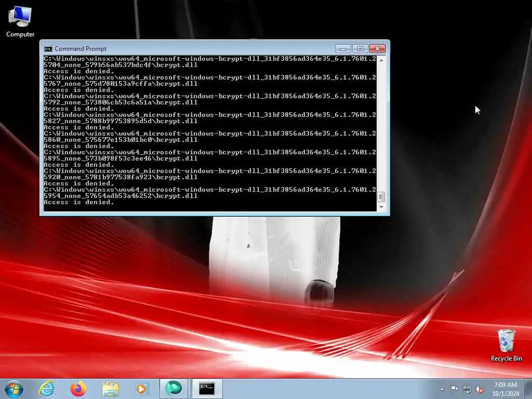Click the line 5827_none_5788b99753895d5d\bcrypt.dll

(121, 121)
